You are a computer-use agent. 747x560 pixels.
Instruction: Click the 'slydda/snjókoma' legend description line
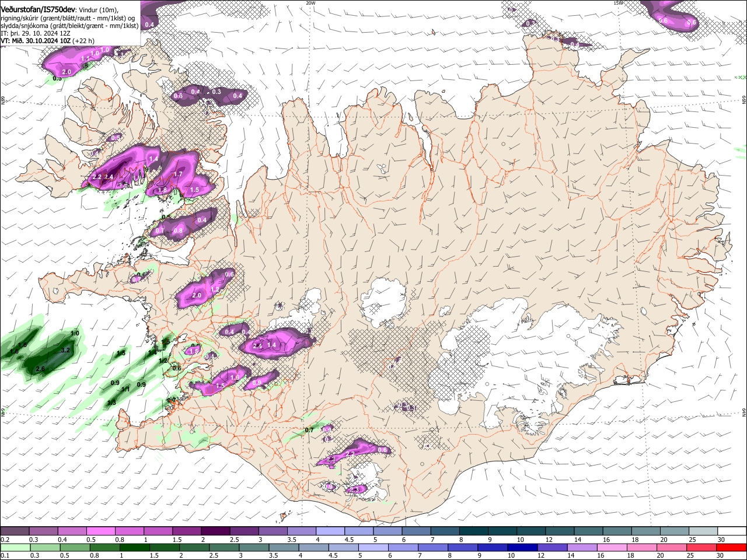[x=69, y=25]
